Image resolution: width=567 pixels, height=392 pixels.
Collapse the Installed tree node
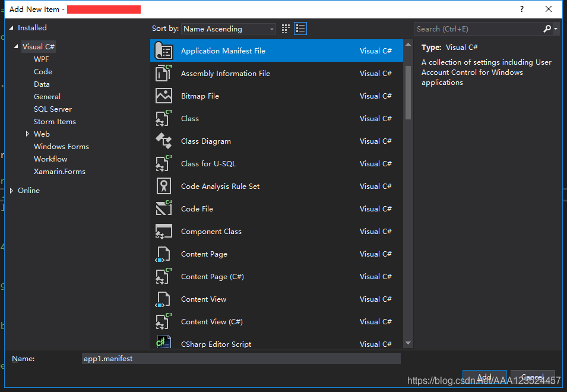[x=11, y=28]
